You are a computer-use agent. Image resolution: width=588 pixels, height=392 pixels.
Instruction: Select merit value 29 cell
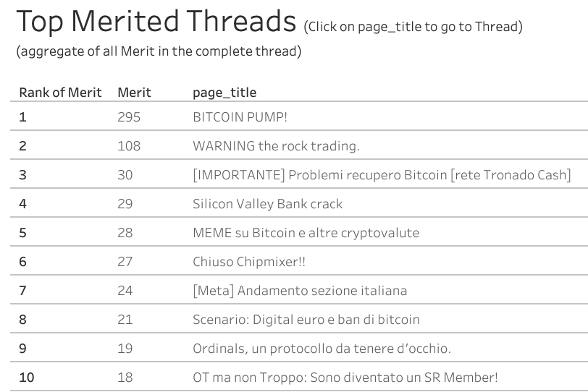tap(125, 204)
